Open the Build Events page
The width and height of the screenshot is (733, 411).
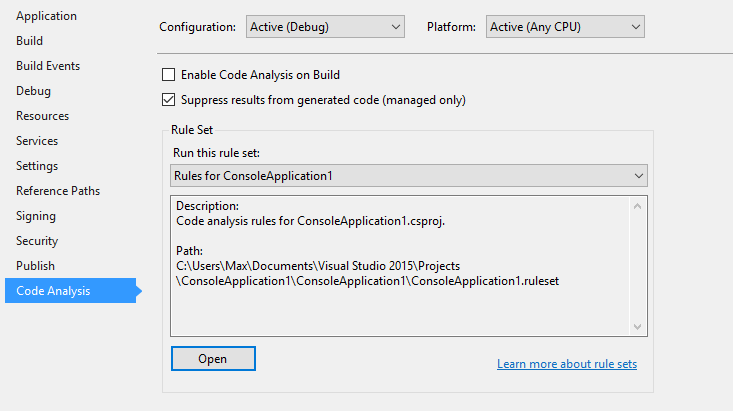click(x=48, y=66)
